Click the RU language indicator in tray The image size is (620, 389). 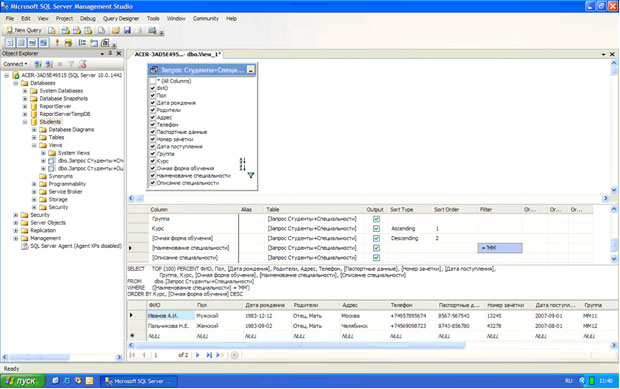click(x=568, y=381)
